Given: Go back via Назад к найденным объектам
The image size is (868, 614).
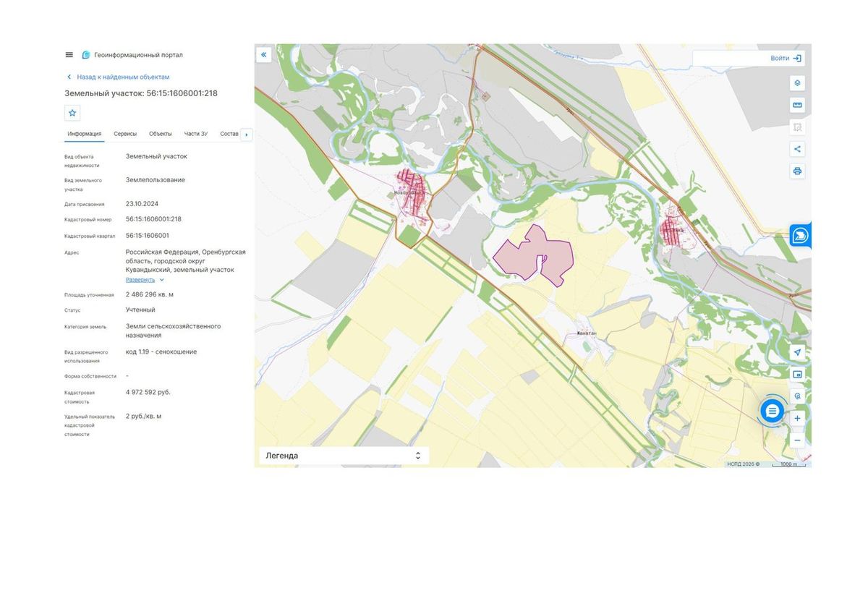Looking at the screenshot, I should click(x=119, y=77).
